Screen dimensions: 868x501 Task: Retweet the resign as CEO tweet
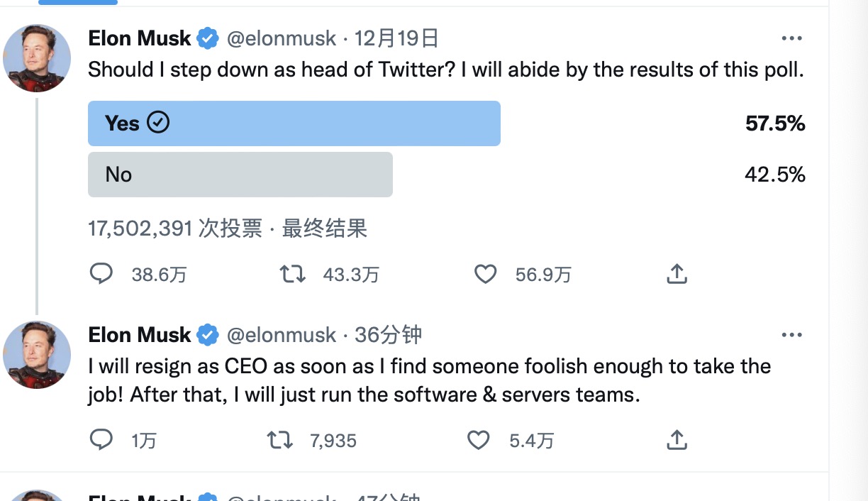[x=279, y=440]
